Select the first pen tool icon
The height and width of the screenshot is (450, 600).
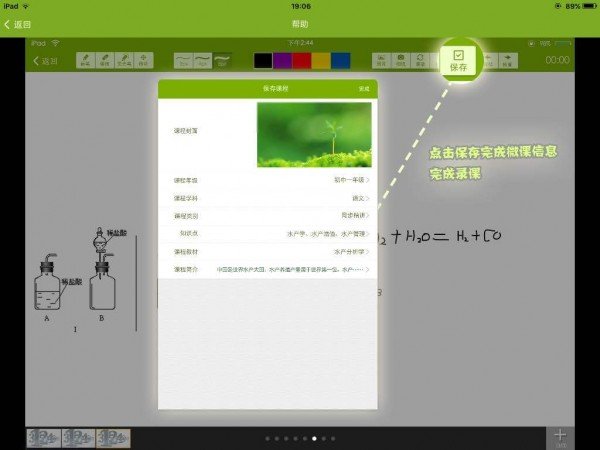pyautogui.click(x=85, y=61)
